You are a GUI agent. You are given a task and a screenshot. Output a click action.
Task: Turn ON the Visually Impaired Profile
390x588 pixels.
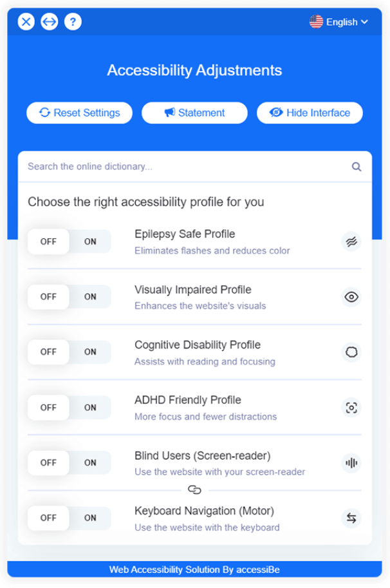tap(90, 297)
